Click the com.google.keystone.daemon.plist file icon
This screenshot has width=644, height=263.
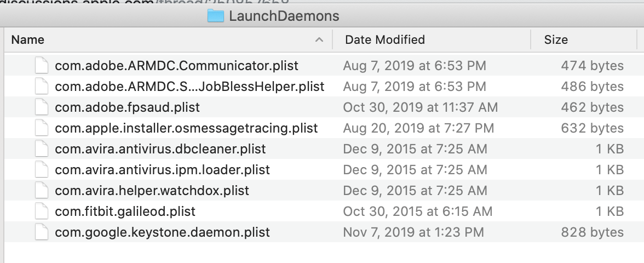tap(42, 232)
